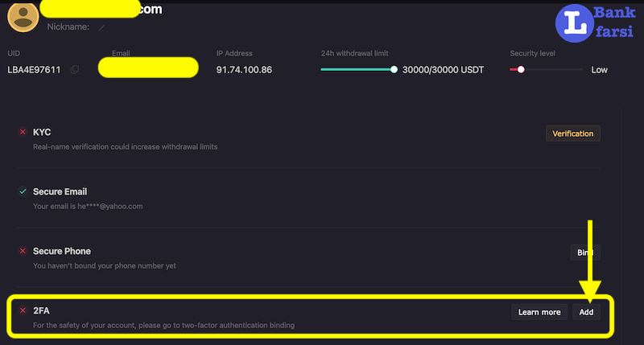Click the 30000/30000 USDT limit value

click(x=444, y=70)
